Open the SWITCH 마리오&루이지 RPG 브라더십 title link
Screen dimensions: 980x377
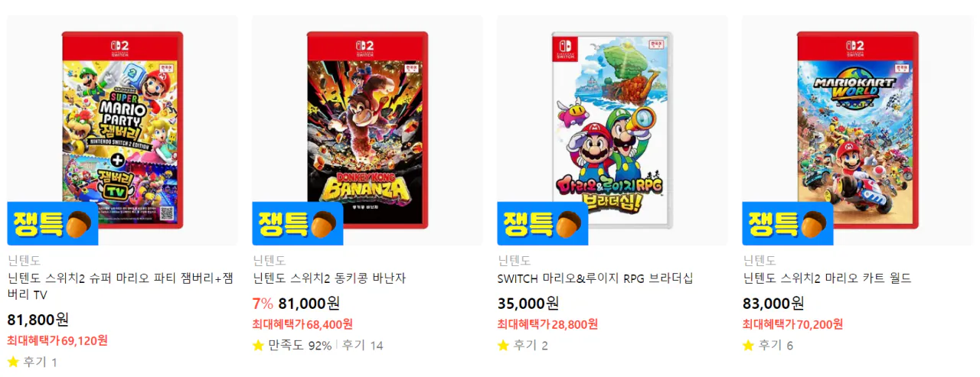(595, 278)
